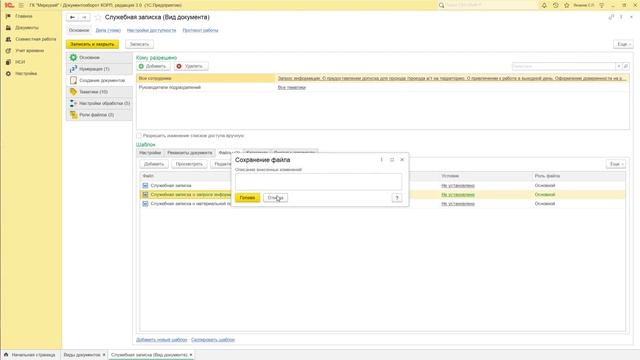Screen dimensions: 640x360
Task: Open the Основное page in left panel
Action: point(99,58)
